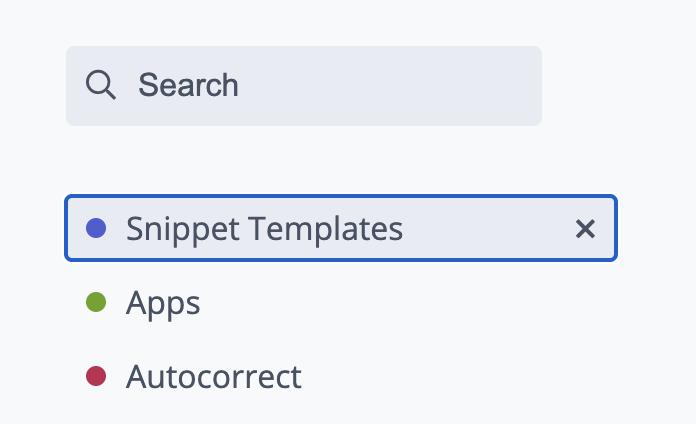
Task: Select the Autocorrect text label
Action: [214, 377]
